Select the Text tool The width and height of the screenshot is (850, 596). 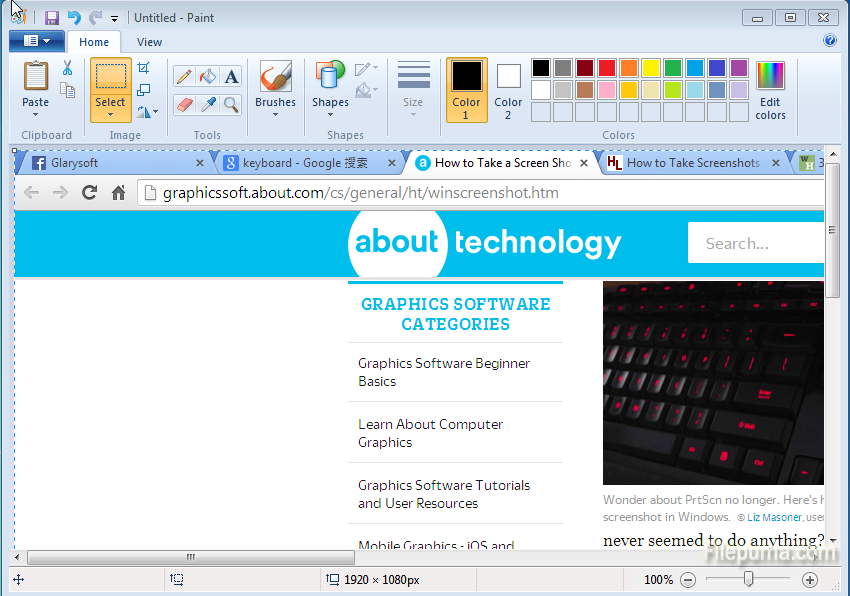pos(231,77)
